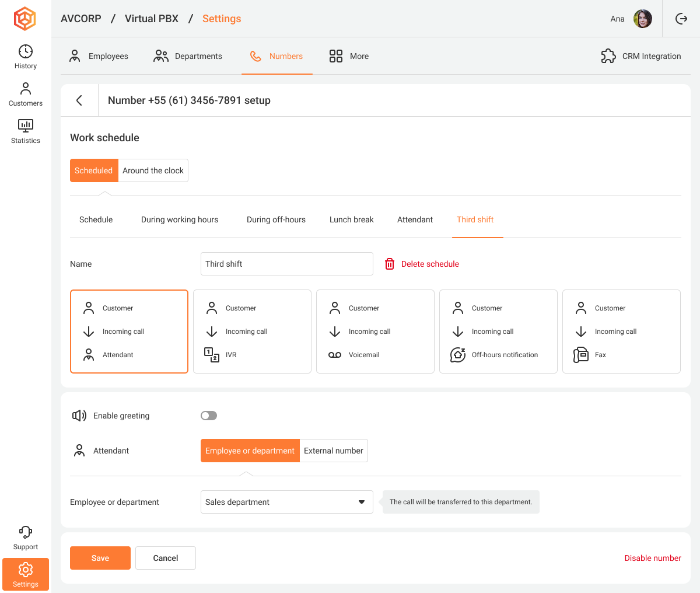The width and height of the screenshot is (700, 593).
Task: Click the Work schedule heading
Action: pos(104,138)
